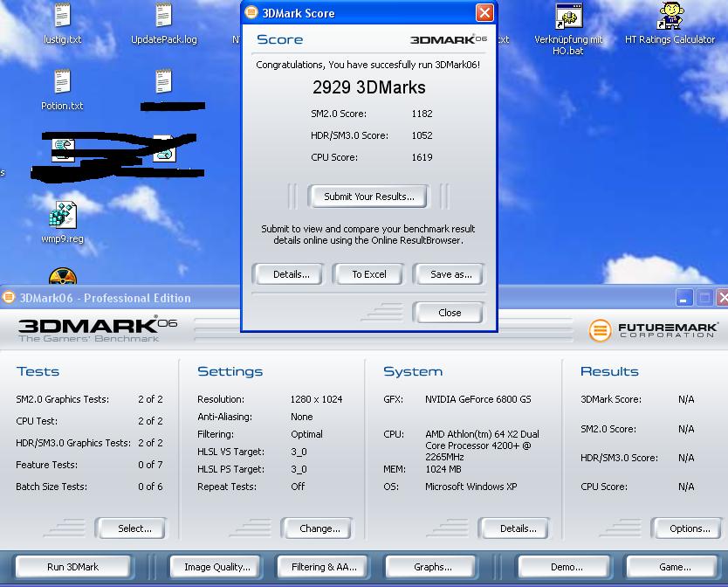Open Image Quality... tool
The width and height of the screenshot is (728, 587).
click(x=216, y=567)
